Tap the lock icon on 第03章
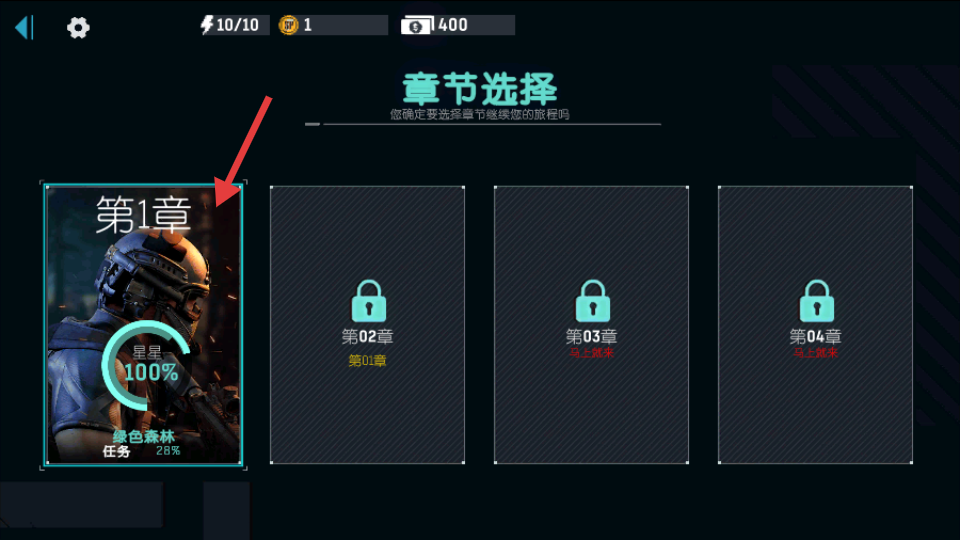The image size is (960, 540). (592, 301)
